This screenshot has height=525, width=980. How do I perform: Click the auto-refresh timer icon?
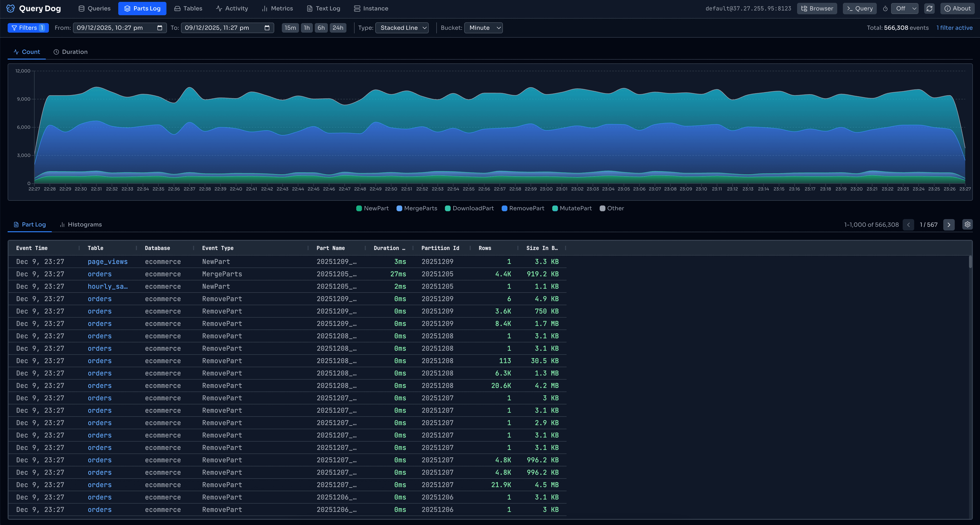tap(885, 8)
